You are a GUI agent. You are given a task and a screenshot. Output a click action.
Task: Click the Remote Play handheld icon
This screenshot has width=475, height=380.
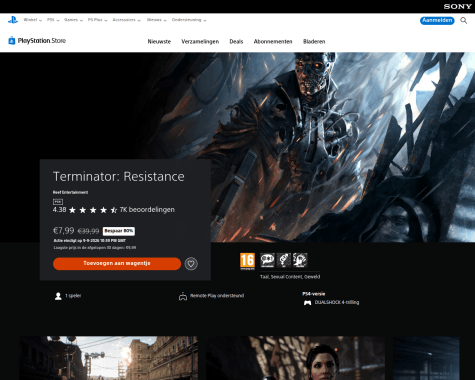tap(183, 296)
